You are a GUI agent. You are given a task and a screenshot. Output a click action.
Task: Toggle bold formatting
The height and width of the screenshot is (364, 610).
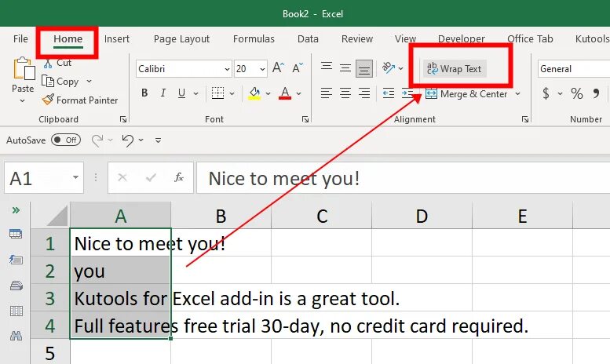[x=144, y=93]
